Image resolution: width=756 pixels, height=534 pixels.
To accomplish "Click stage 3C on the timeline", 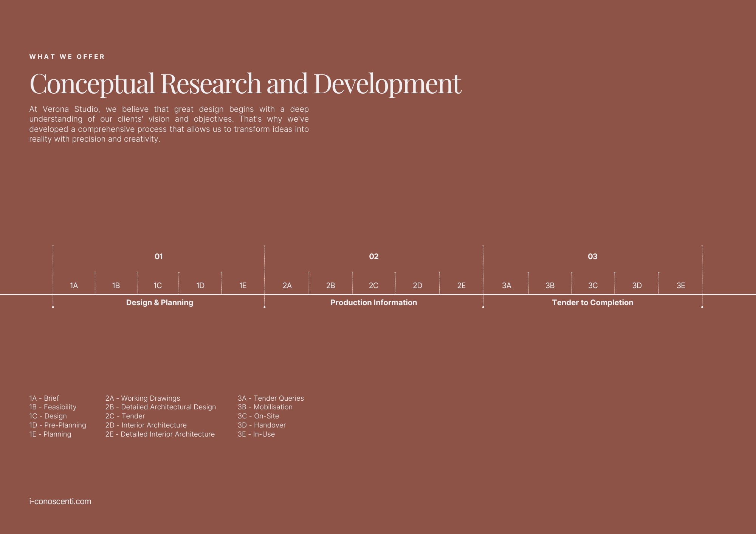I will (593, 286).
